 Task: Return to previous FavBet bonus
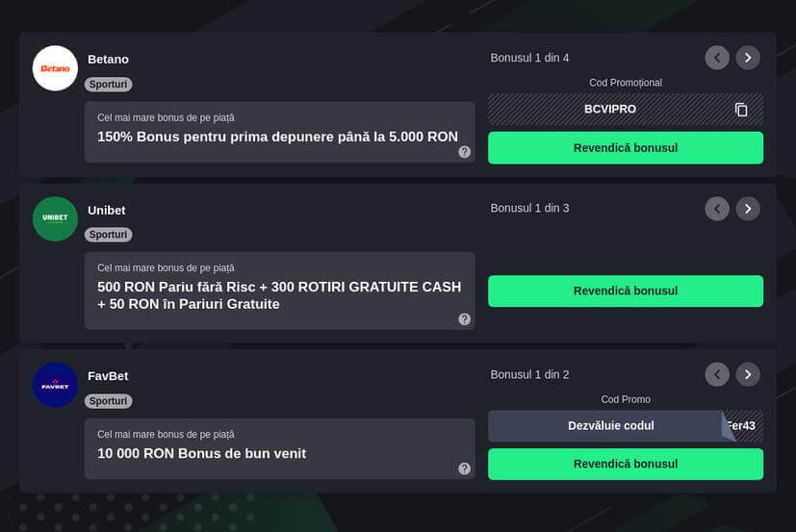pyautogui.click(x=717, y=374)
